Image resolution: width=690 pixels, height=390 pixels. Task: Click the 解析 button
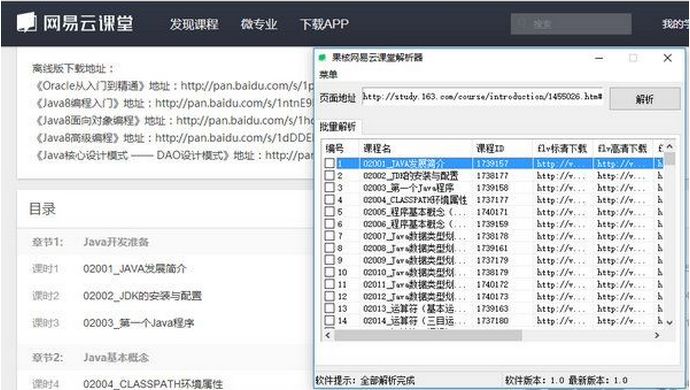645,99
